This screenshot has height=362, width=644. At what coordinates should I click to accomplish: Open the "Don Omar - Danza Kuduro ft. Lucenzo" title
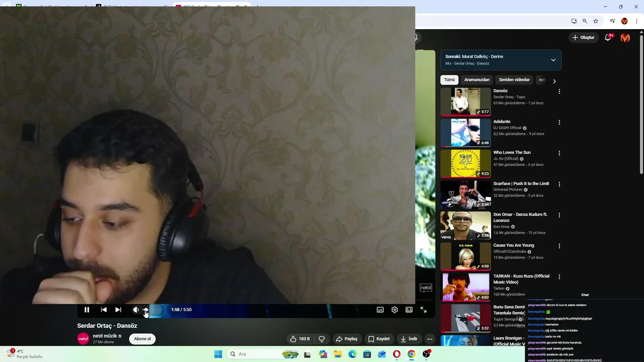520,217
